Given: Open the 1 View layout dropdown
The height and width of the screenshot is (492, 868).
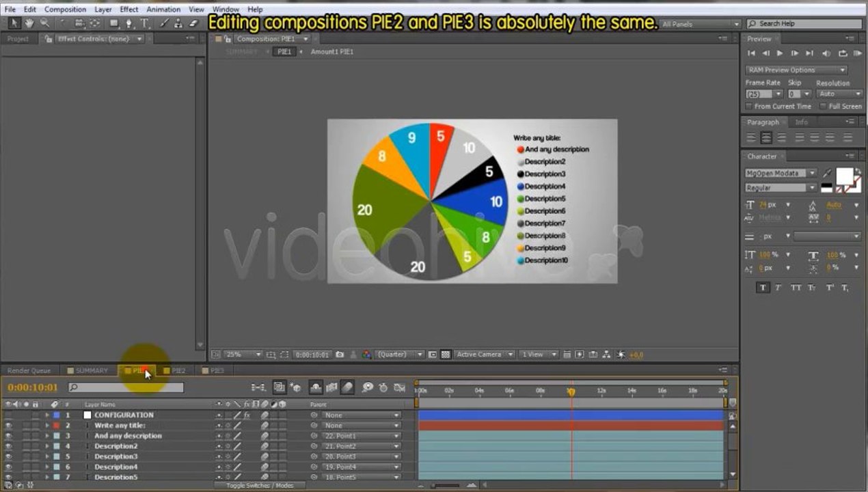Looking at the screenshot, I should (x=539, y=355).
